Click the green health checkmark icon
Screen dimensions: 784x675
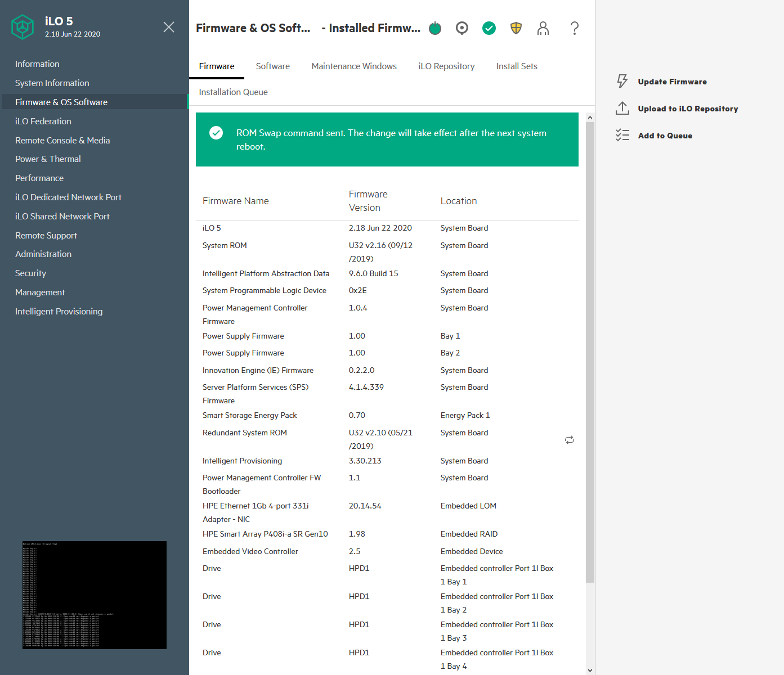click(x=489, y=28)
